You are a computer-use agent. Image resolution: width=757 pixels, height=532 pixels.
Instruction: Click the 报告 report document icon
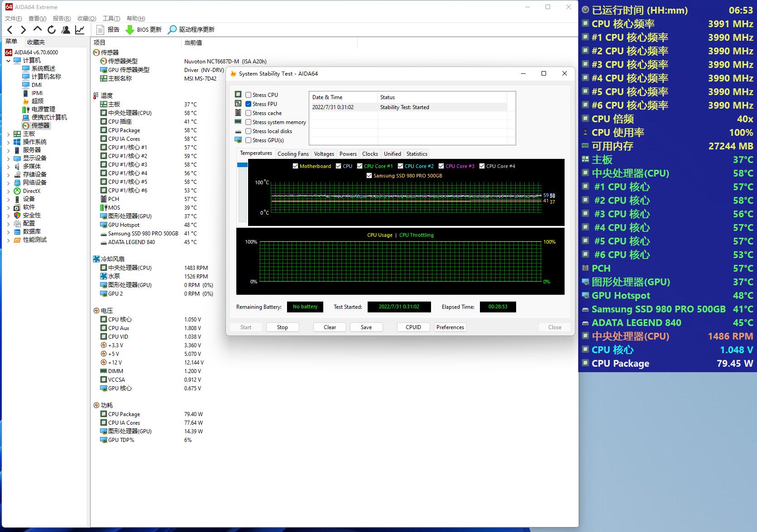click(101, 30)
